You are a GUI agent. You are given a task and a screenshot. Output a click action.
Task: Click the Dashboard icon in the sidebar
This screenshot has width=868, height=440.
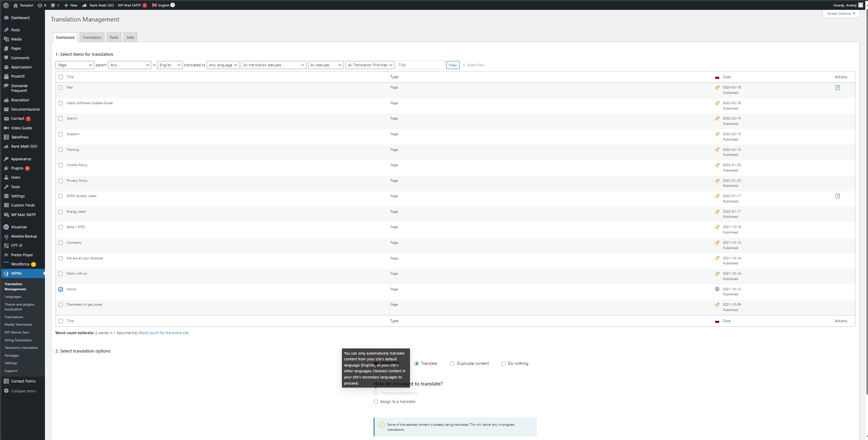pyautogui.click(x=6, y=18)
